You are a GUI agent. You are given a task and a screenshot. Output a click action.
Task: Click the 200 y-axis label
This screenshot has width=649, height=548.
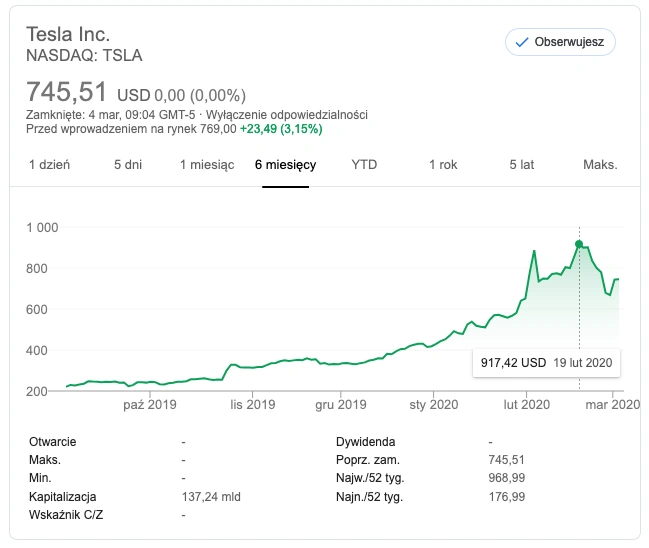pos(36,391)
